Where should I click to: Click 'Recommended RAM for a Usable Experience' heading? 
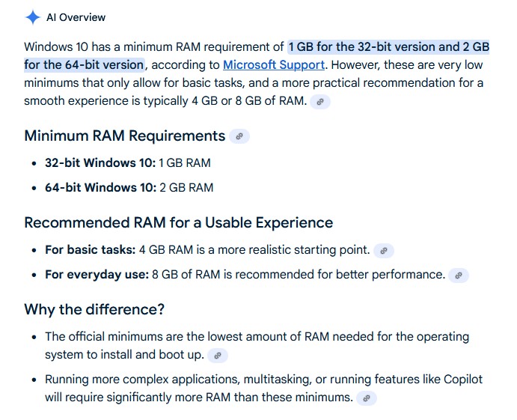click(x=178, y=222)
